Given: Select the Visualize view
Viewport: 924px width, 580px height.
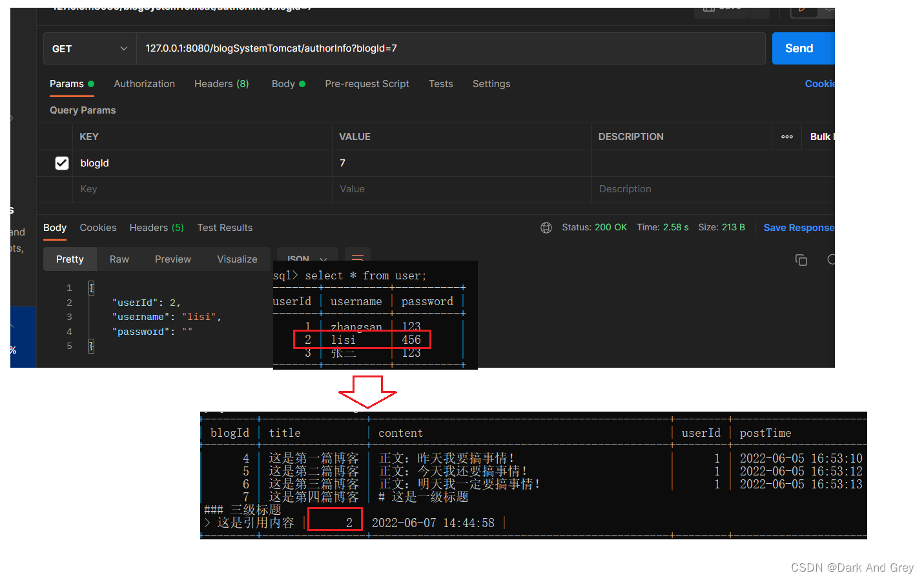Looking at the screenshot, I should pyautogui.click(x=237, y=259).
